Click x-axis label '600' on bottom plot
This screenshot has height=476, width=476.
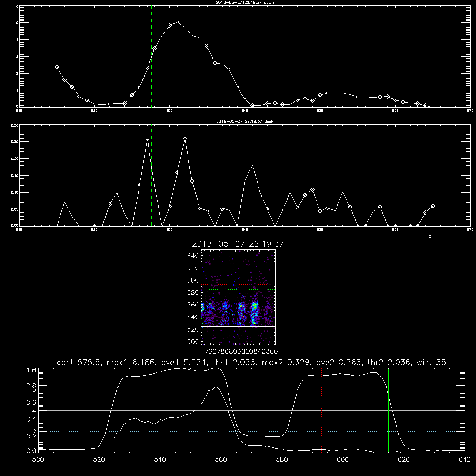click(343, 460)
